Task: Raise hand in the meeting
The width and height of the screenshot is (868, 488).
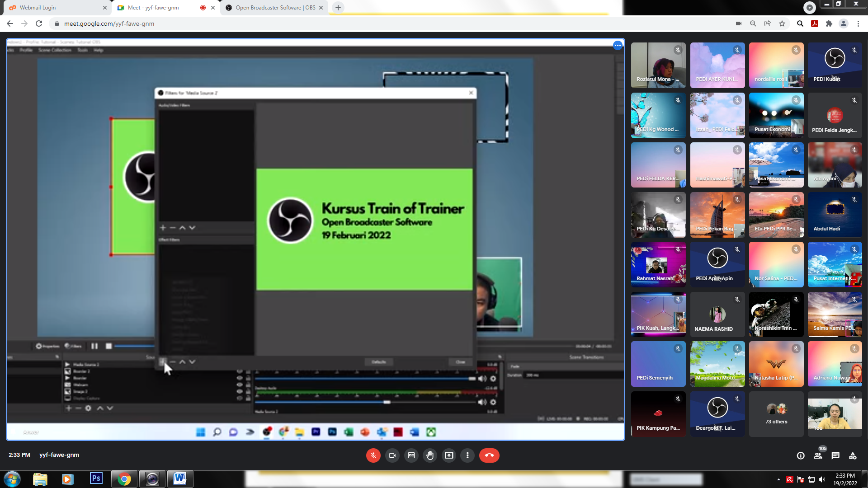Action: [430, 455]
